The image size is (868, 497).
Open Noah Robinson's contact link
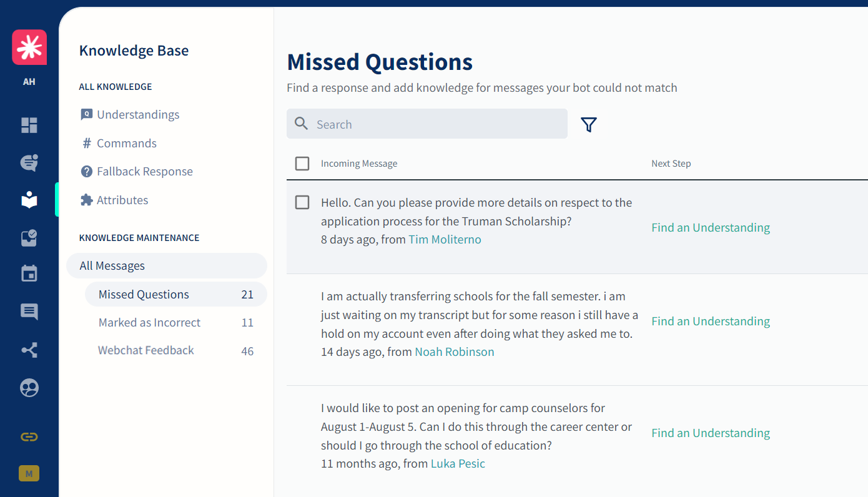tap(455, 352)
